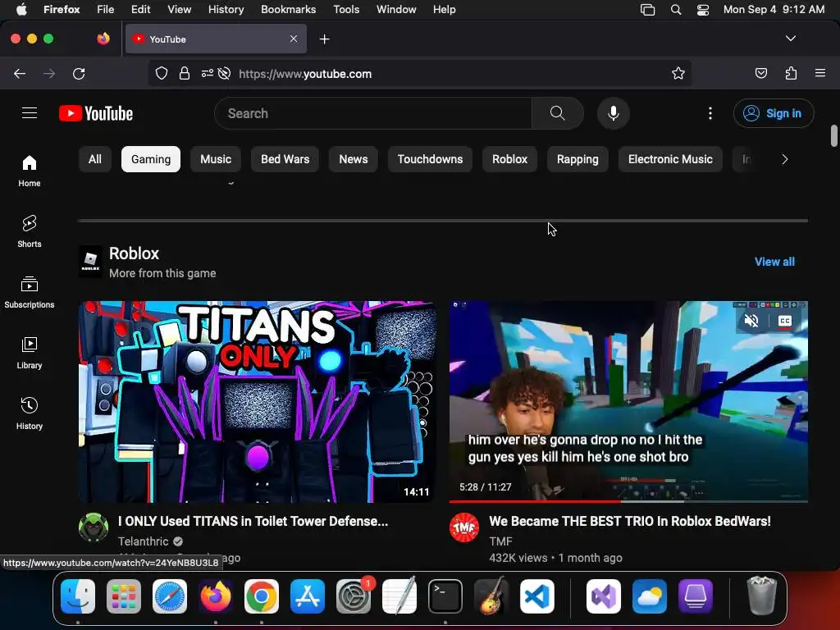The width and height of the screenshot is (840, 630).
Task: List all tabs dropdown arrow
Action: pyautogui.click(x=791, y=39)
